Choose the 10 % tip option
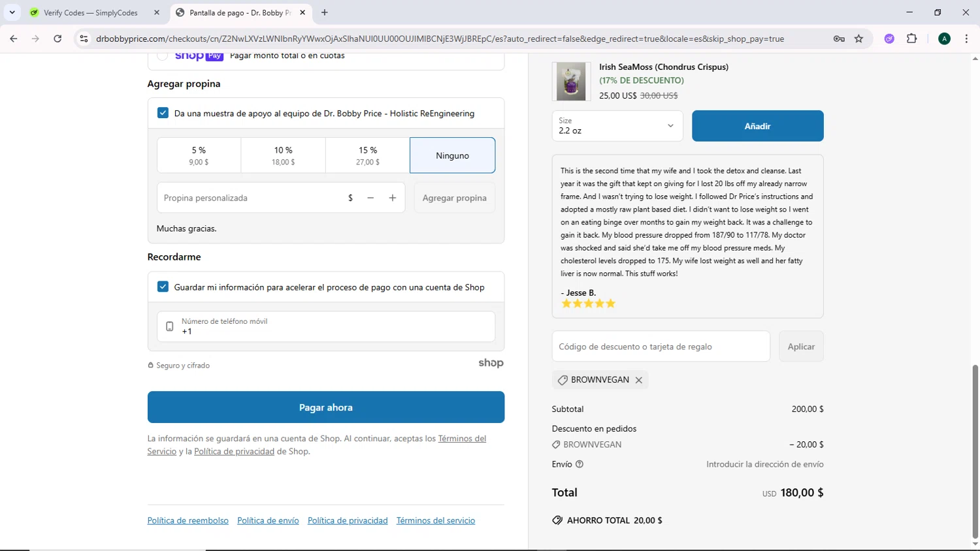Image resolution: width=980 pixels, height=551 pixels. tap(283, 155)
